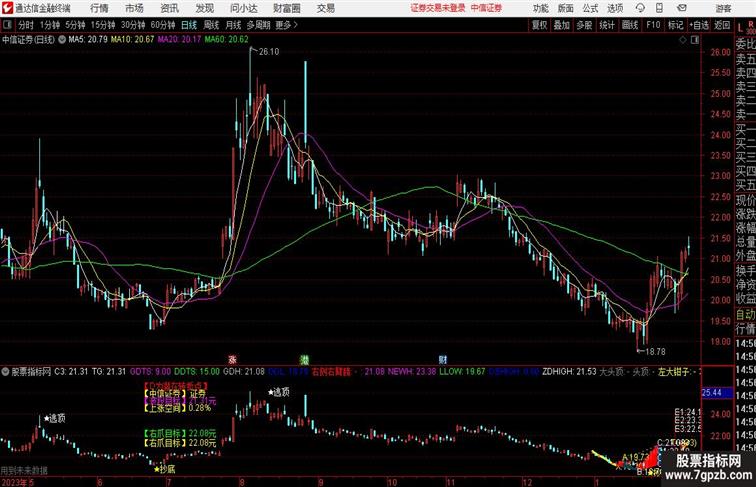
Task: Open the mail envelope icon
Action: click(x=682, y=8)
